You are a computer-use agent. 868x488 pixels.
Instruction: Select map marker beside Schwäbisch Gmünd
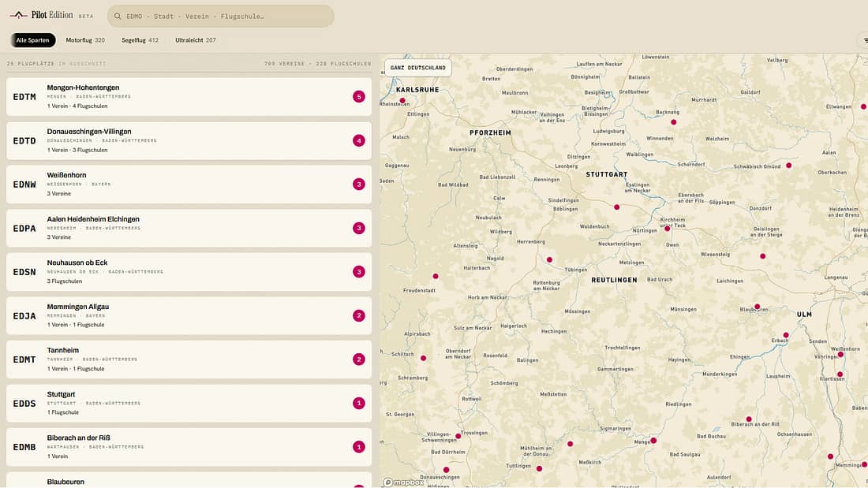coord(789,166)
